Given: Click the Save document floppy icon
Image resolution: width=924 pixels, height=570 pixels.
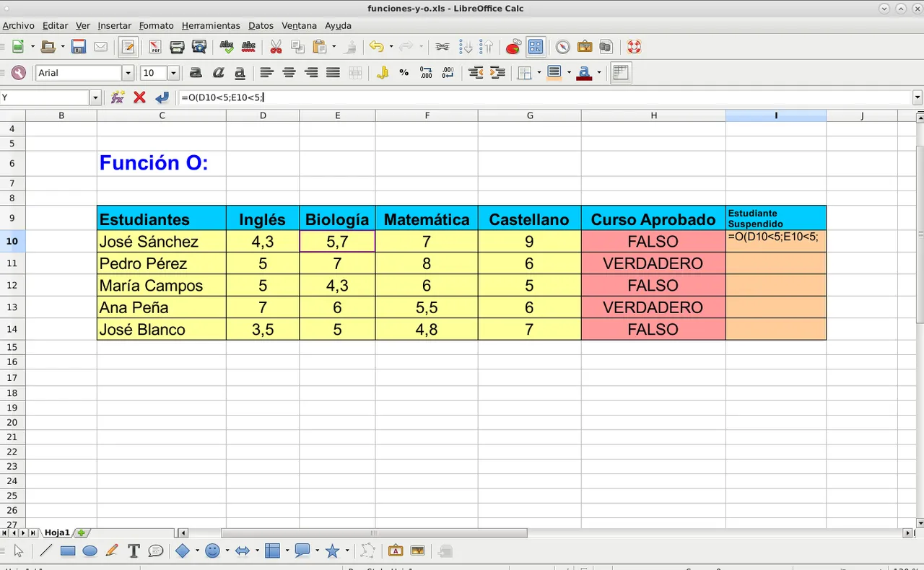Looking at the screenshot, I should coord(79,48).
